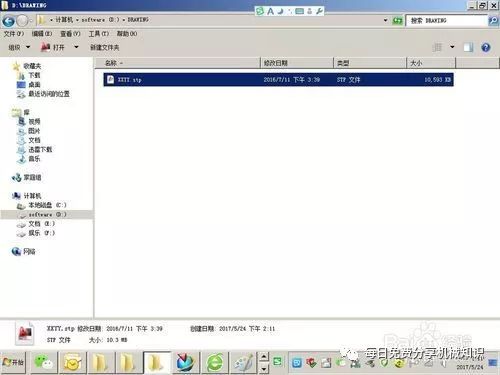Screen dimensions: 500x375
Task: Click the person icon on IME bar
Action: click(x=310, y=11)
